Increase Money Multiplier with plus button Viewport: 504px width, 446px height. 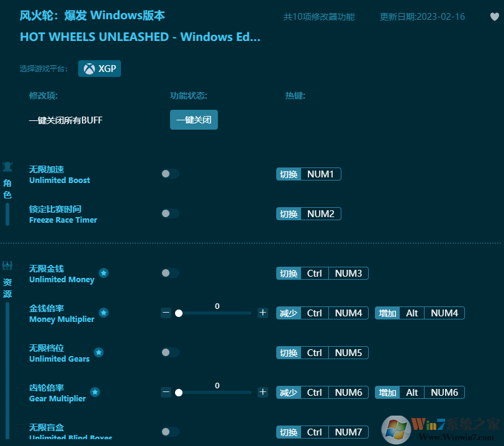tap(263, 313)
